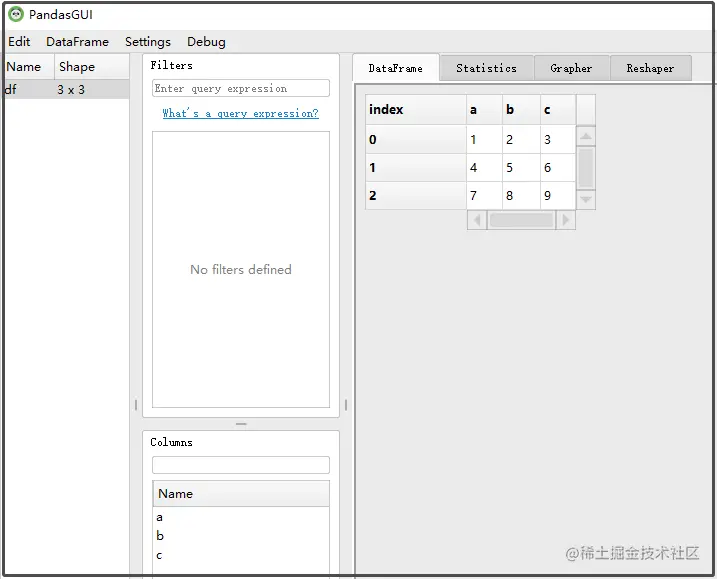Click the cell with value 5
This screenshot has width=717, height=579.
[521, 167]
